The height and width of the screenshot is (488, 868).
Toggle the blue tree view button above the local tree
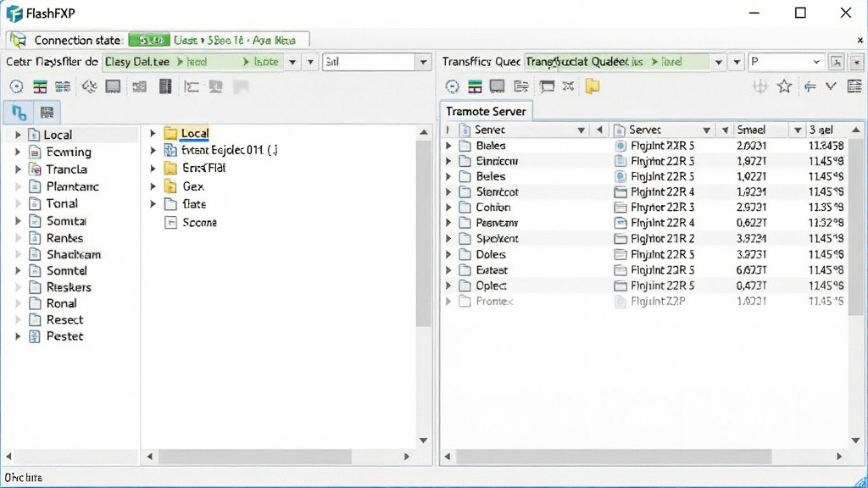pos(19,113)
